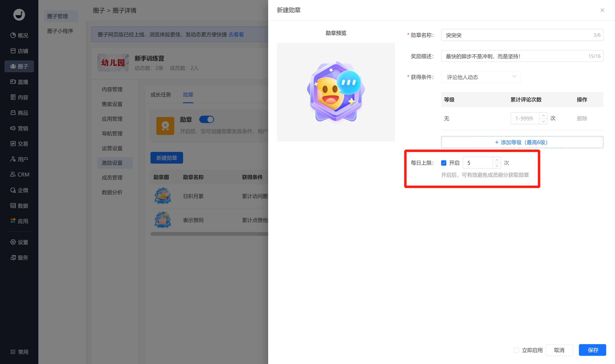This screenshot has height=364, width=615.
Task: Open the 企微 sidebar icon
Action: [x=13, y=190]
